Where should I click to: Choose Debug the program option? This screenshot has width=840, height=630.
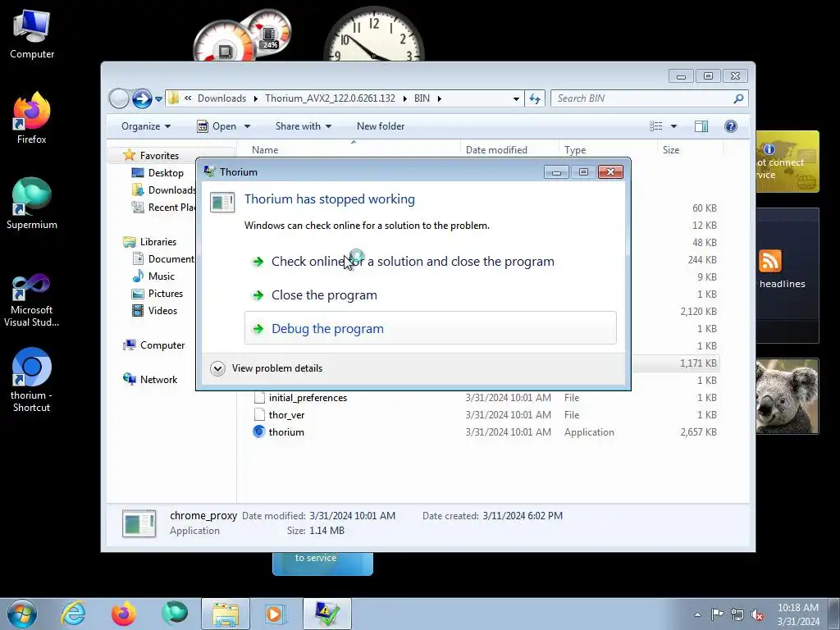click(x=430, y=328)
